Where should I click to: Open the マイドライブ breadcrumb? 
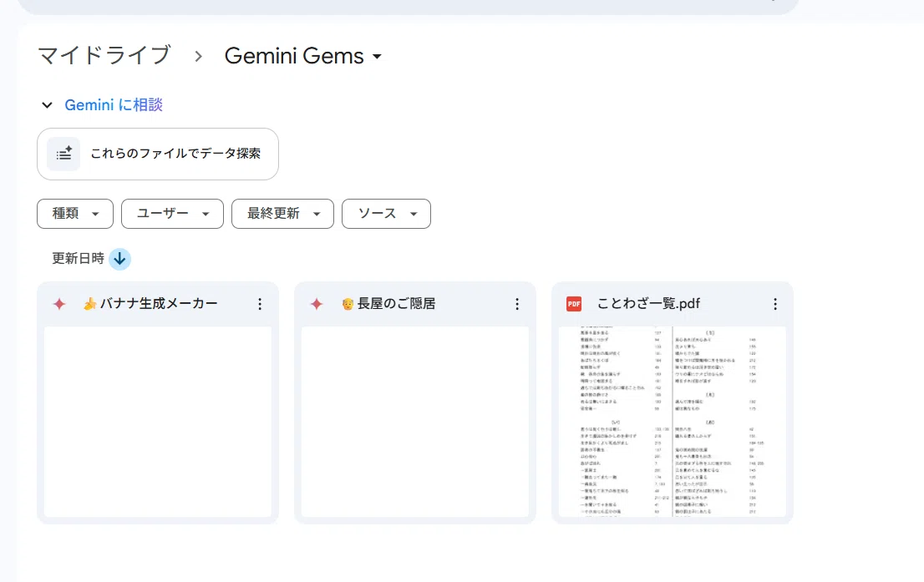104,56
